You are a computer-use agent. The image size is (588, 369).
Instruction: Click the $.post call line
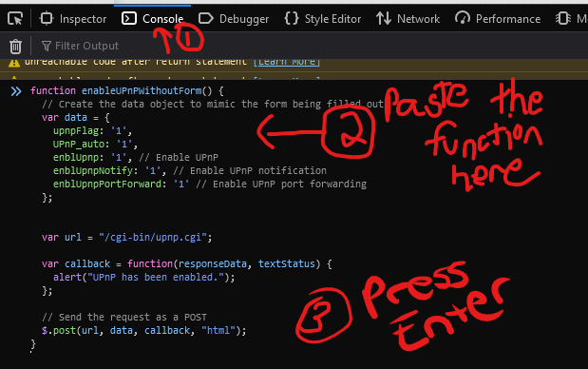[x=144, y=330]
